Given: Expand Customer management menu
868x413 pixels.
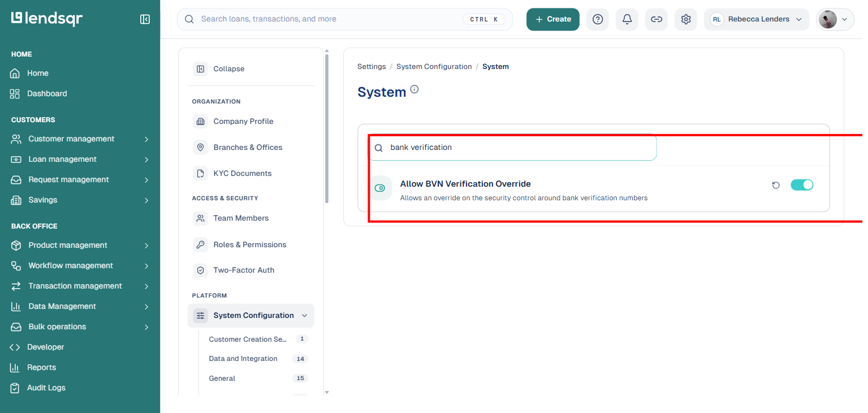Looking at the screenshot, I should [x=80, y=139].
